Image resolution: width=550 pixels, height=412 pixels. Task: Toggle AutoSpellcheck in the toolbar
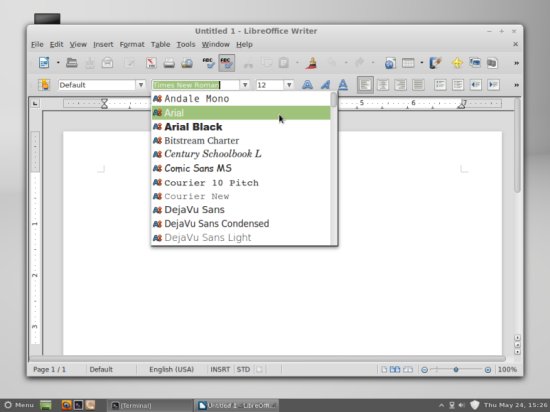coord(226,63)
